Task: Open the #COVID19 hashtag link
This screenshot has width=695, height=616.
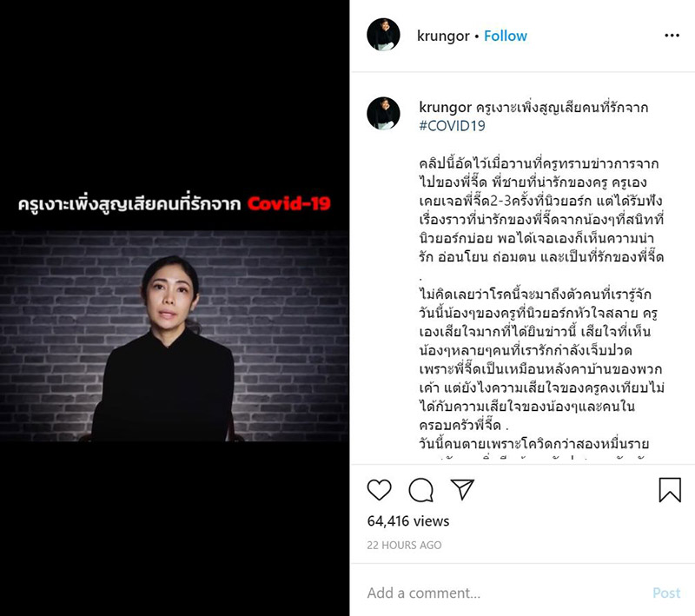Action: (x=452, y=126)
